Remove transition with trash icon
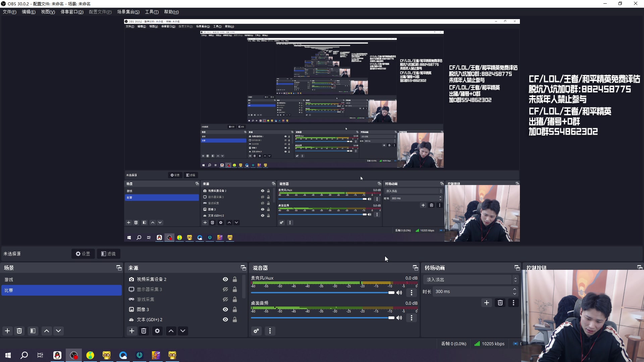The height and width of the screenshot is (362, 644). pos(500,303)
